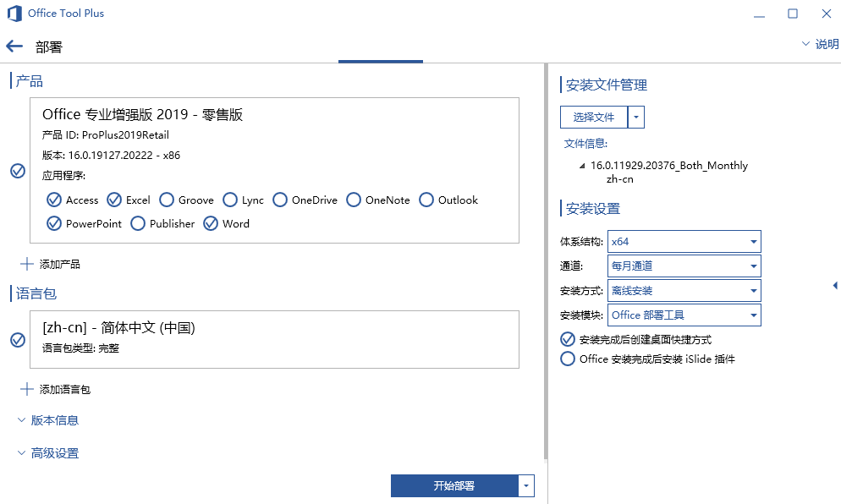Image resolution: width=841 pixels, height=504 pixels.
Task: Open the 安装模块 Office 部署工具 dropdown
Action: (684, 315)
